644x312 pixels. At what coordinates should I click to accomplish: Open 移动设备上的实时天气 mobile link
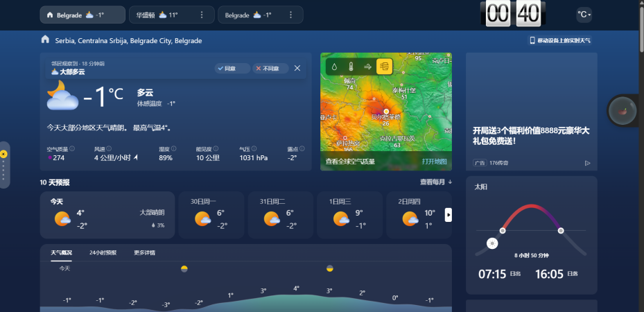click(560, 40)
